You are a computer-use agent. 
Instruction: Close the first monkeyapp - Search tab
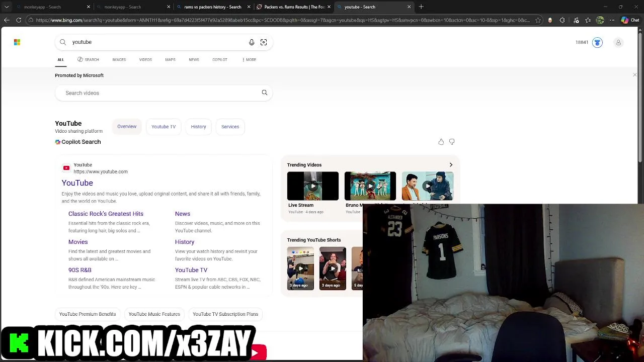coord(89,7)
